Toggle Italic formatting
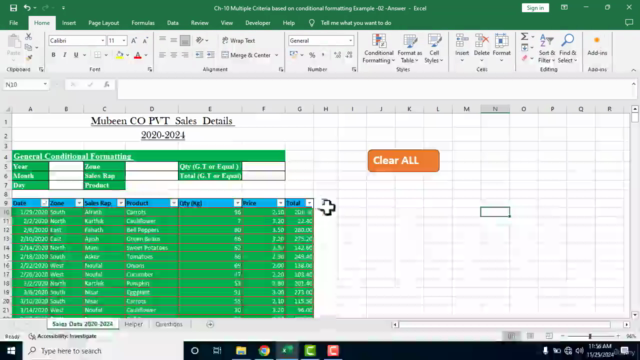640x360 pixels. (64, 55)
